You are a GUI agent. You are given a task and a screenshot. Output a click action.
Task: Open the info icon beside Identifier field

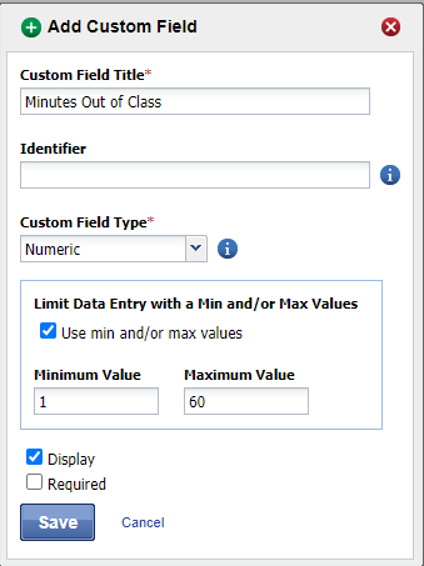(x=390, y=175)
